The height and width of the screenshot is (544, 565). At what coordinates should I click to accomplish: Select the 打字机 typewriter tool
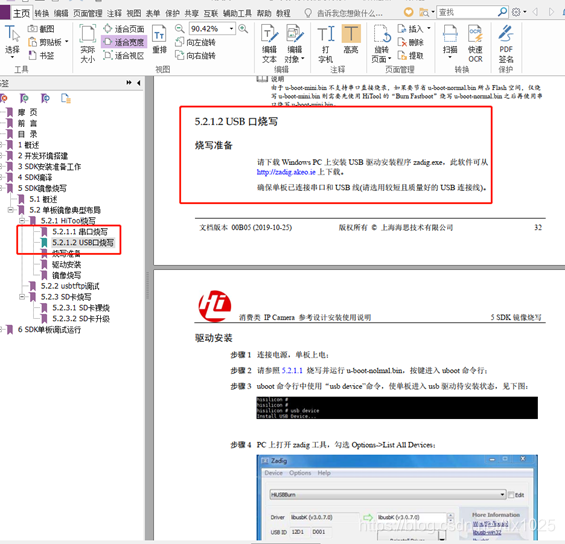[326, 44]
